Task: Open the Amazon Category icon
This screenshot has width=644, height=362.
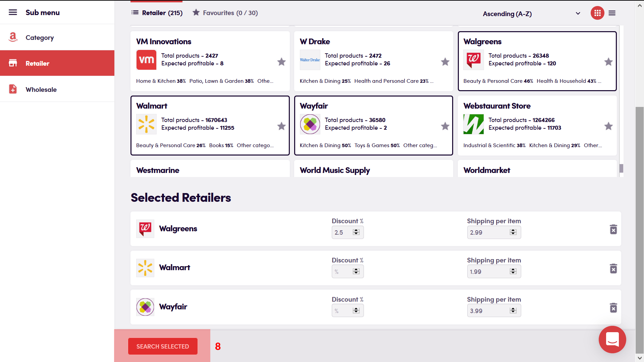Action: [x=13, y=37]
